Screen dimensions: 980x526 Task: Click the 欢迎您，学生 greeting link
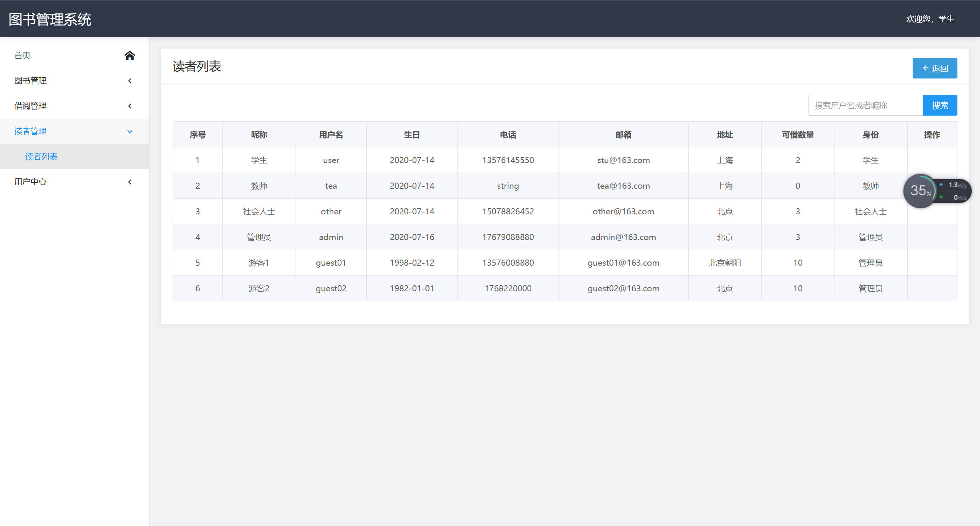(931, 19)
